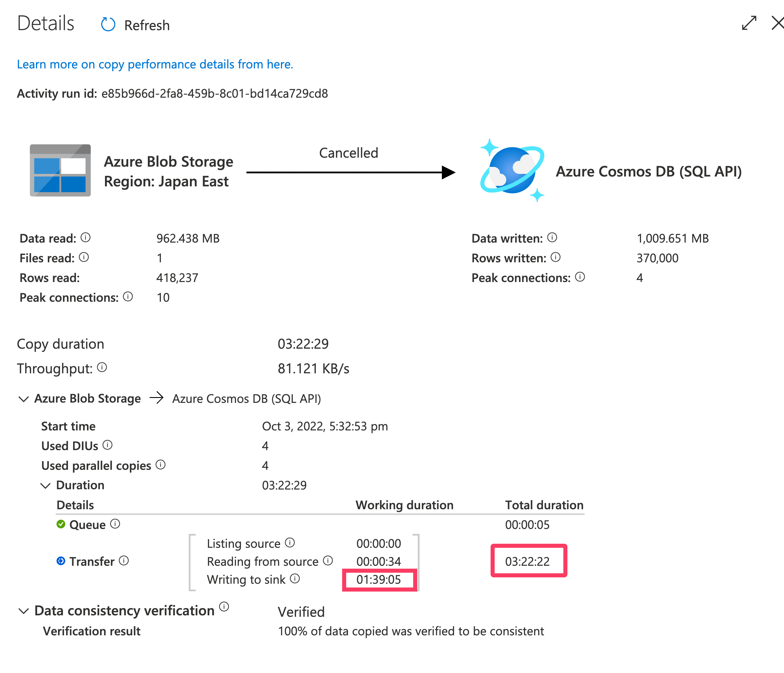The image size is (784, 673).
Task: Open the Data read info tooltip
Action: coord(86,238)
